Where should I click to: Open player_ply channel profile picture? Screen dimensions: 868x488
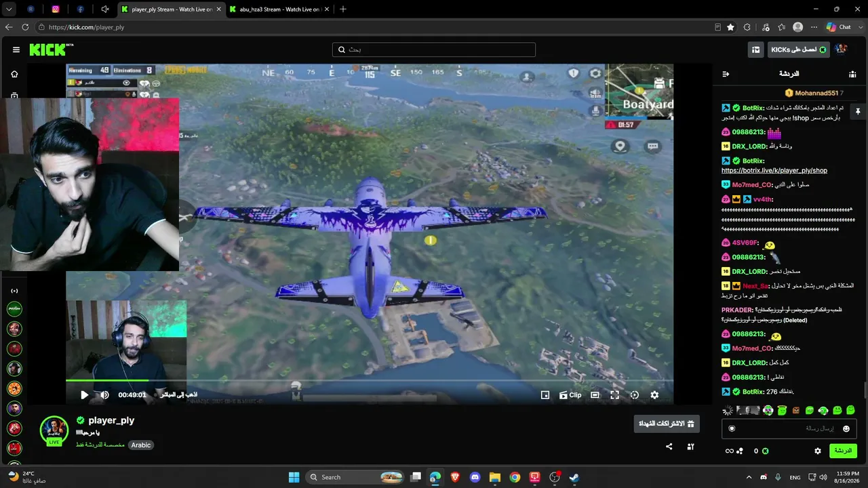click(54, 430)
